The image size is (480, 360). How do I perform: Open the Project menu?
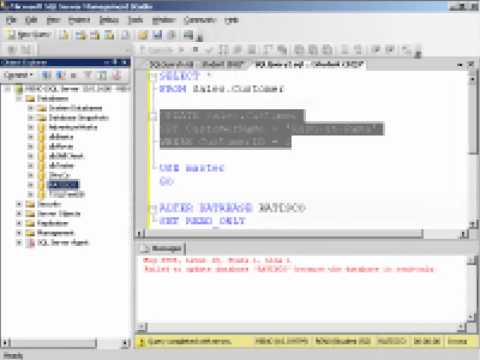pyautogui.click(x=79, y=20)
